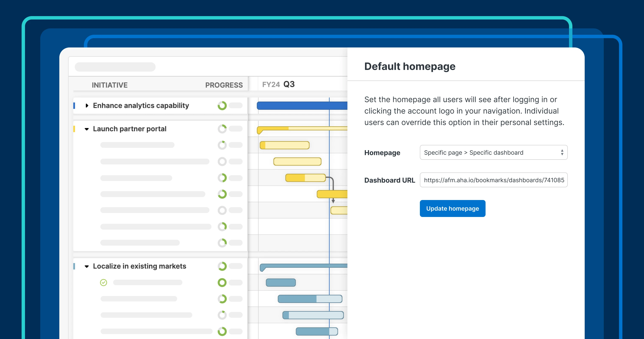The image size is (644, 339).
Task: Click progress ring for Localize in existing markets
Action: (222, 266)
